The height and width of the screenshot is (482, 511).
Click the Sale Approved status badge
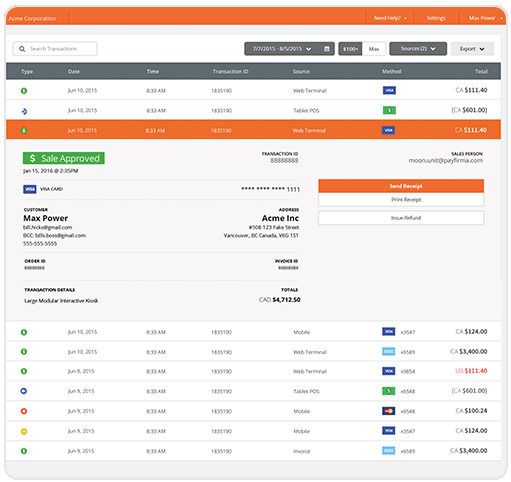click(64, 158)
